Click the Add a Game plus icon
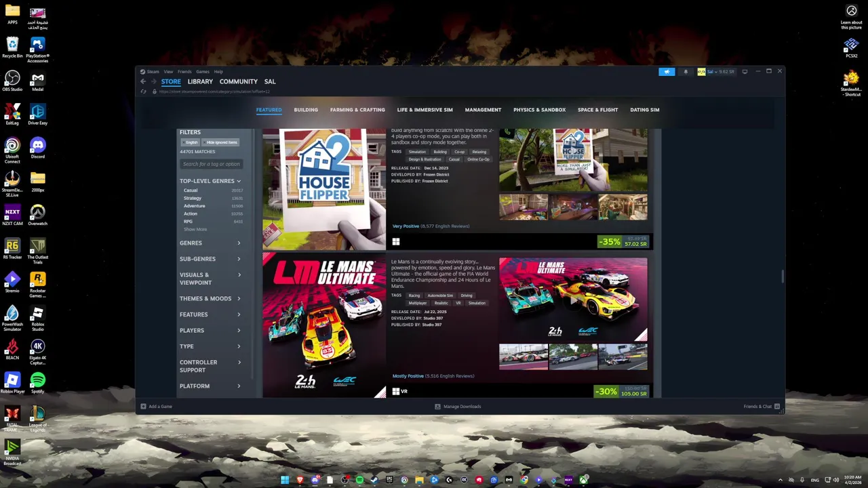The image size is (868, 488). coord(143,407)
